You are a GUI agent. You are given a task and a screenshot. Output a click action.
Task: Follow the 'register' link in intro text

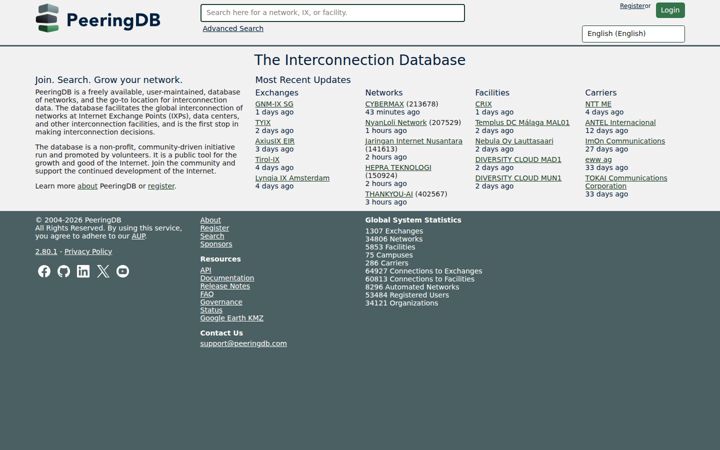[x=161, y=186]
